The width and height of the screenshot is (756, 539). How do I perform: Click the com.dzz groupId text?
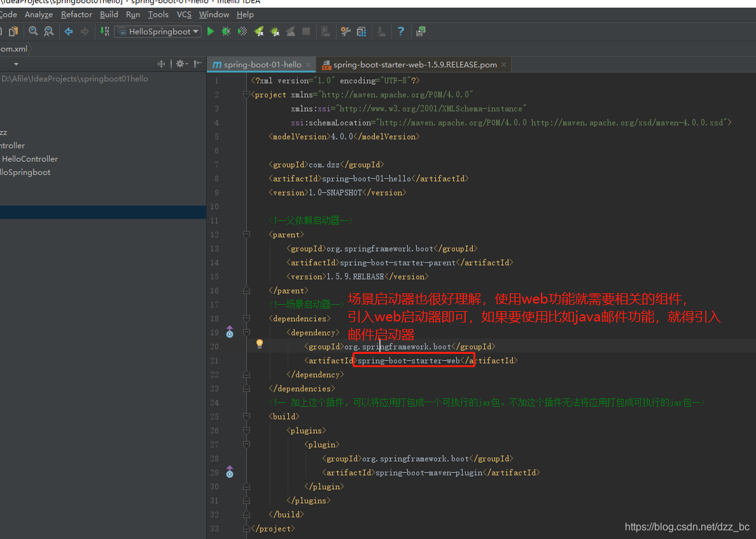[x=324, y=165]
